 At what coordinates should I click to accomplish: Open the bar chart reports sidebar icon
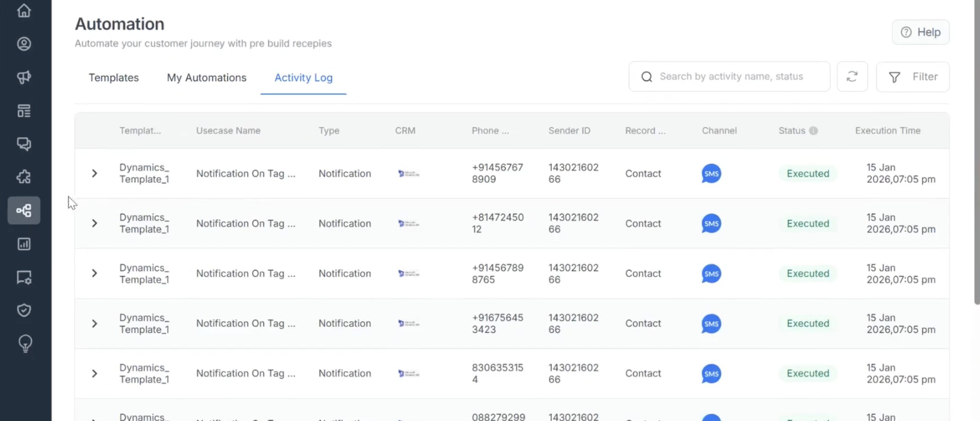coord(24,244)
